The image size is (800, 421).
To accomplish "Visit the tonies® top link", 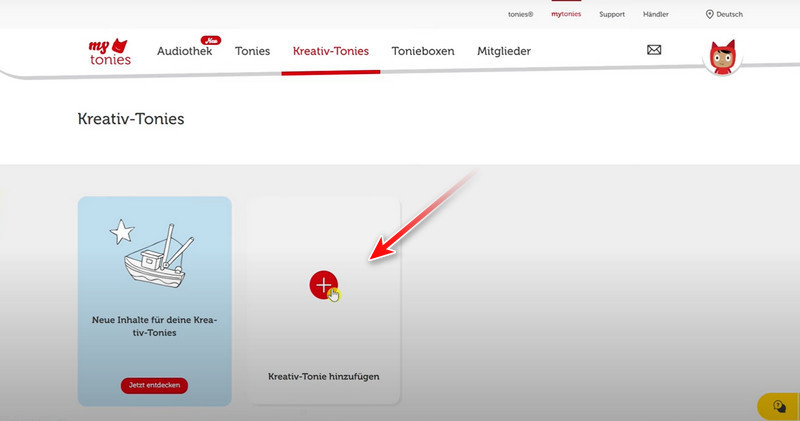I will tap(520, 14).
